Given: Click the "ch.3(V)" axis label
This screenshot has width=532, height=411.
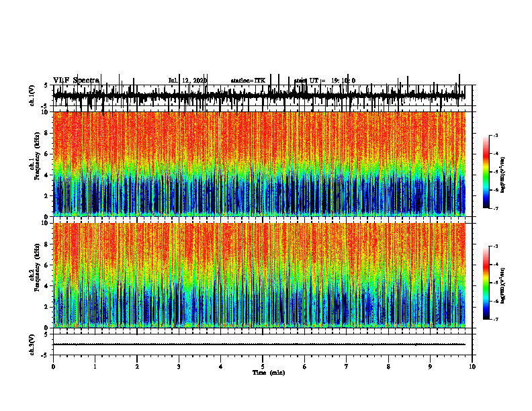Looking at the screenshot, I should [x=32, y=345].
